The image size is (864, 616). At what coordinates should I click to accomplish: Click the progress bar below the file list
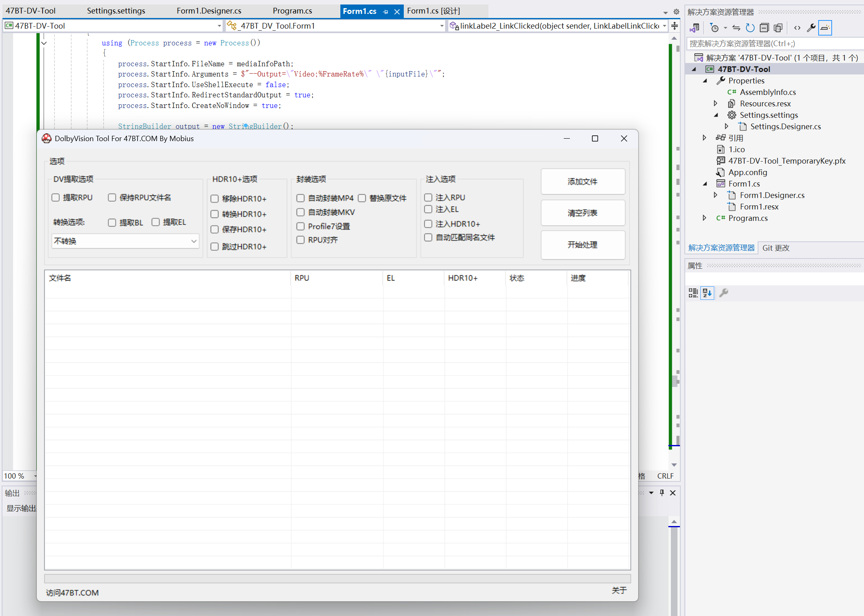[337, 578]
